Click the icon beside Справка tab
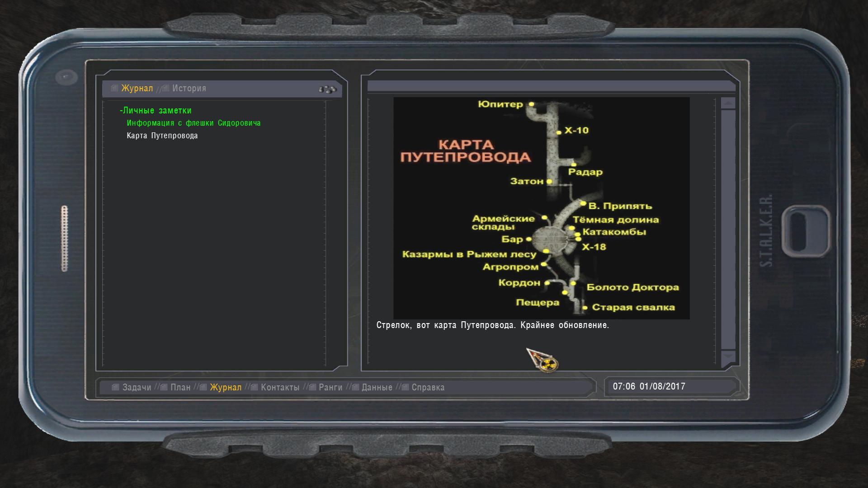868x488 pixels. (405, 387)
